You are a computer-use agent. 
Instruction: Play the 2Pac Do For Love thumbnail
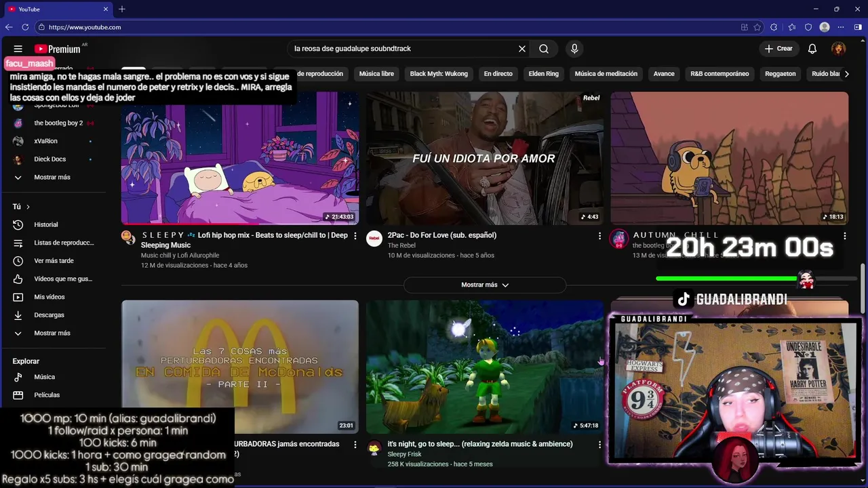tap(485, 158)
